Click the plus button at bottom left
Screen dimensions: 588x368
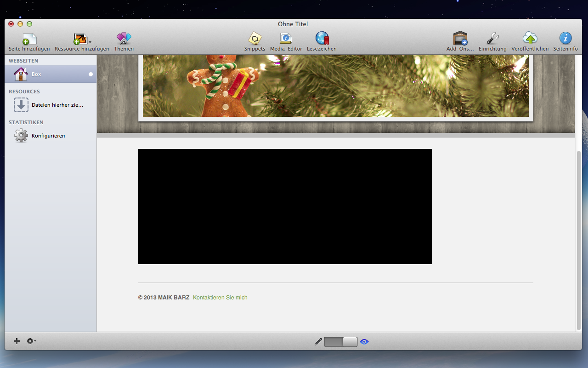[17, 341]
